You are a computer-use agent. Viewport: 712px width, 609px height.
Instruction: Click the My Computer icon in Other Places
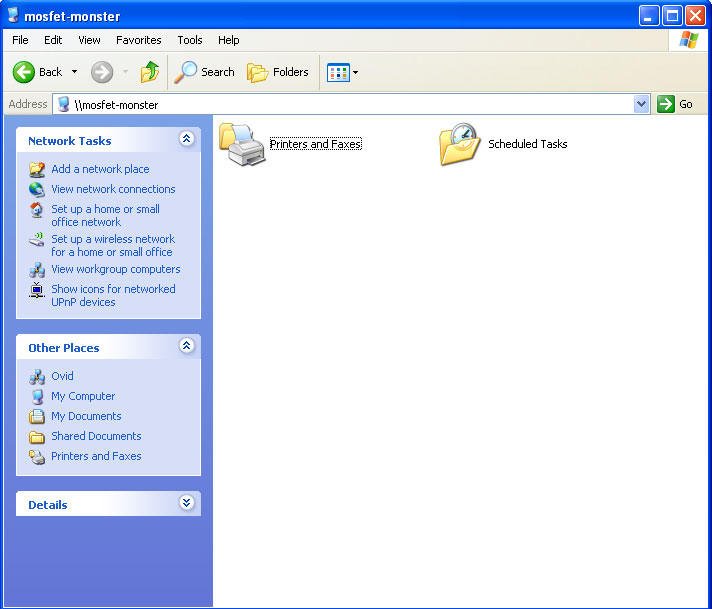pos(37,396)
